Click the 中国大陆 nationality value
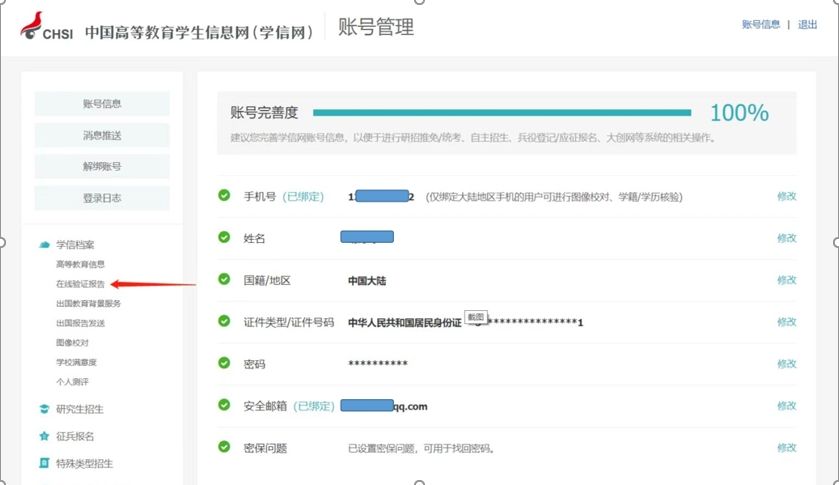This screenshot has width=839, height=485. (367, 281)
